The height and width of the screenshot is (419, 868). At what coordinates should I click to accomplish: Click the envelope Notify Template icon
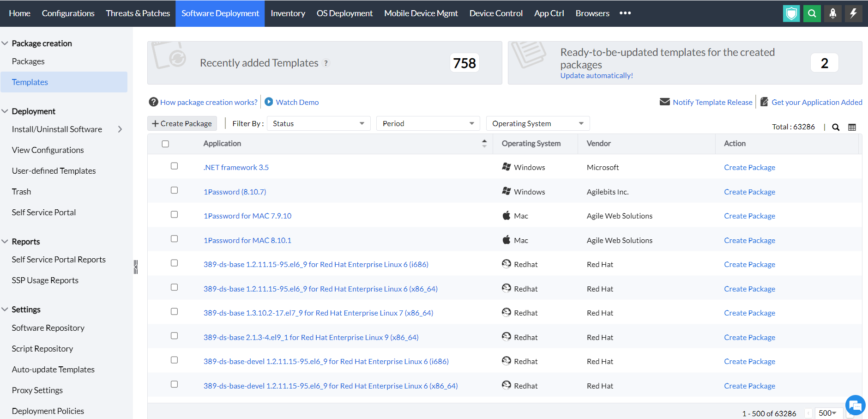coord(665,102)
